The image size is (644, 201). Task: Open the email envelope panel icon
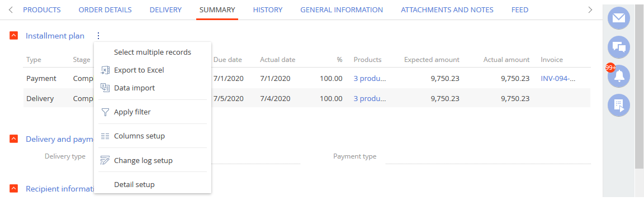pos(618,18)
